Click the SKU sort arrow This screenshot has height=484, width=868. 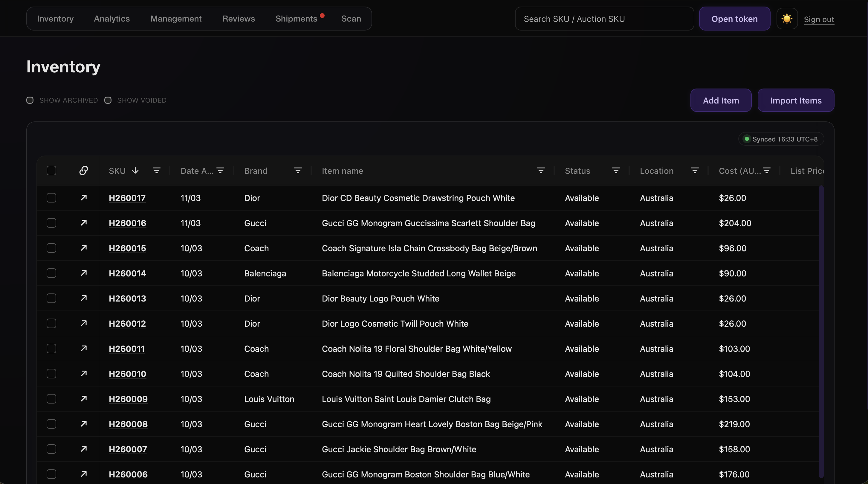click(x=135, y=171)
